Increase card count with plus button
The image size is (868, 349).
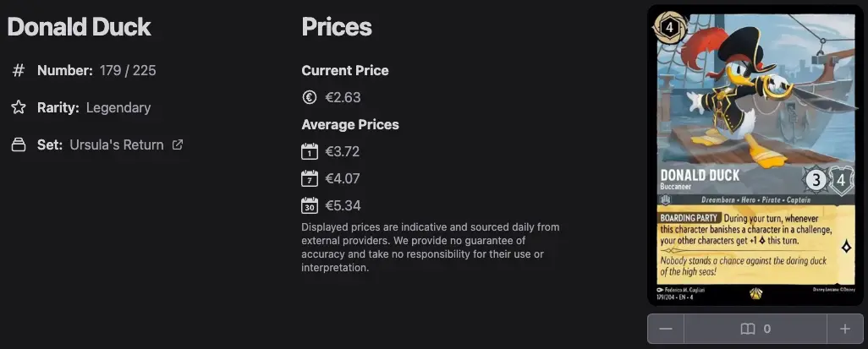[845, 329]
